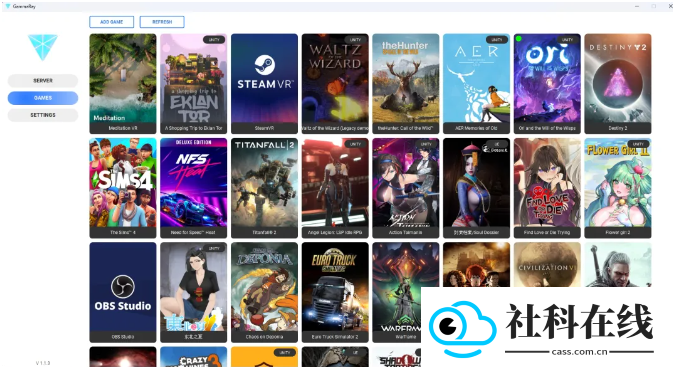Viewport: 673px width, 367px height.
Task: Select the GAMES sidebar tab
Action: (43, 98)
